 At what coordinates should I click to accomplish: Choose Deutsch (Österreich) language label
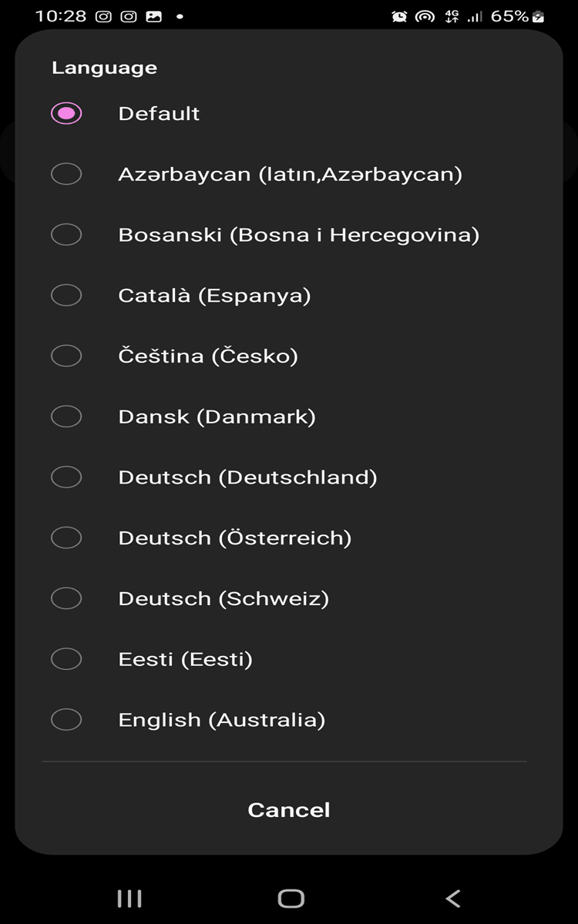point(234,538)
